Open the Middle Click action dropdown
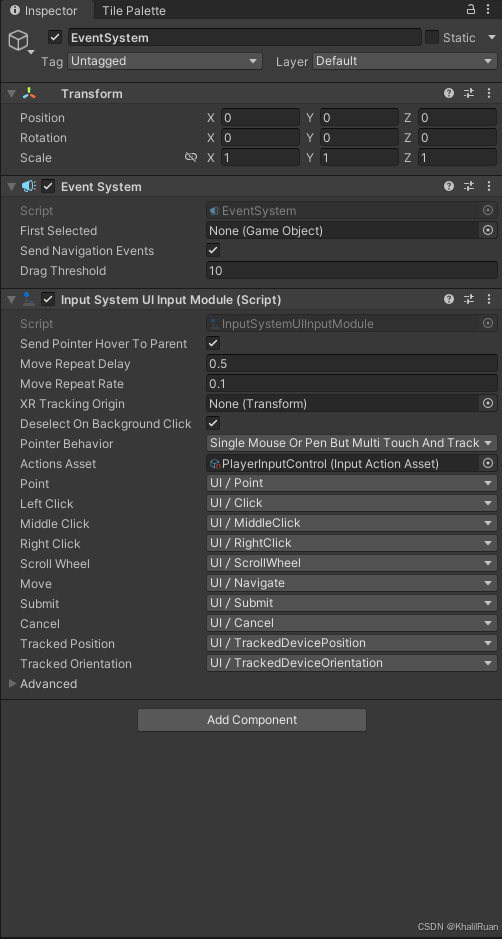The height and width of the screenshot is (939, 502). (x=352, y=523)
